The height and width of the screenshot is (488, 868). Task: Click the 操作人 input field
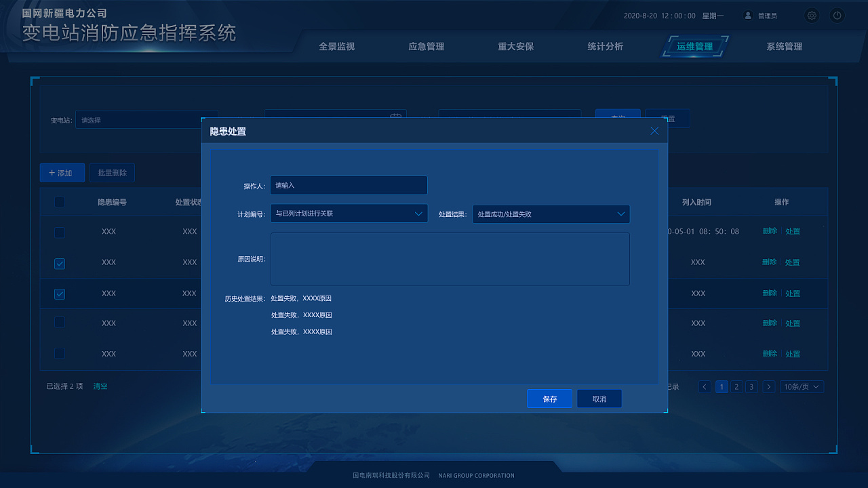(x=349, y=185)
